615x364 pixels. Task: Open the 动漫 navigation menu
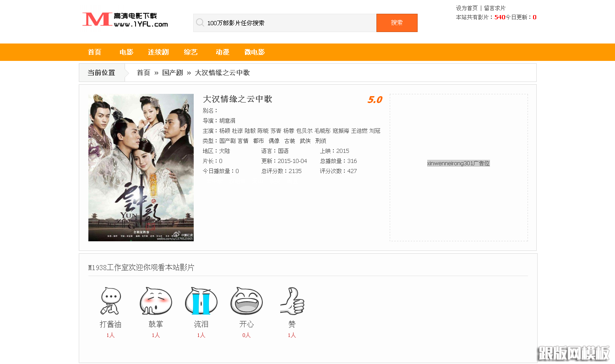pyautogui.click(x=223, y=52)
